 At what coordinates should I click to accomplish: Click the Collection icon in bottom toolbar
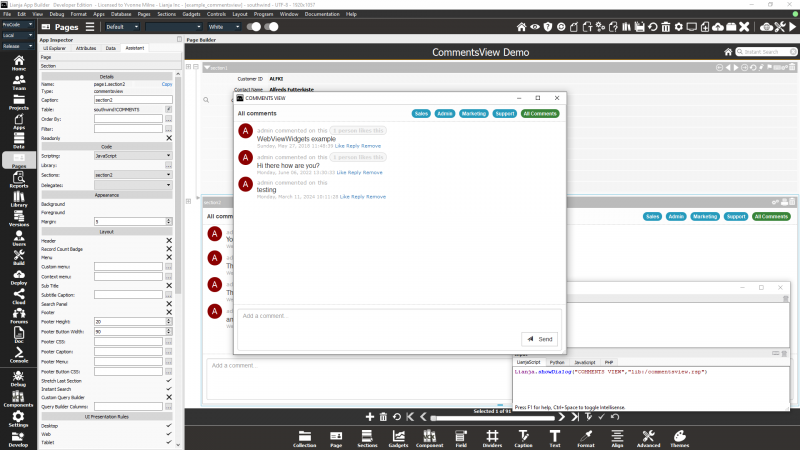(305, 439)
